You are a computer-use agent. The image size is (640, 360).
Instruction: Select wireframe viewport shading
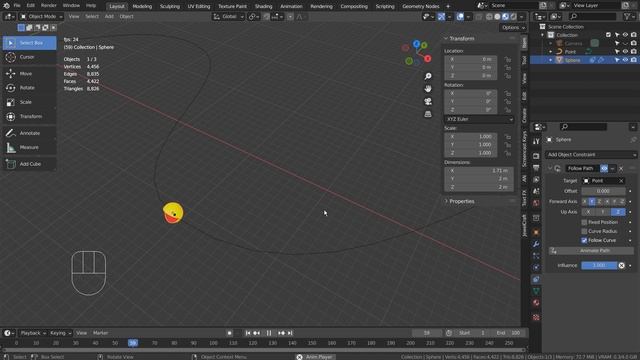pos(489,17)
